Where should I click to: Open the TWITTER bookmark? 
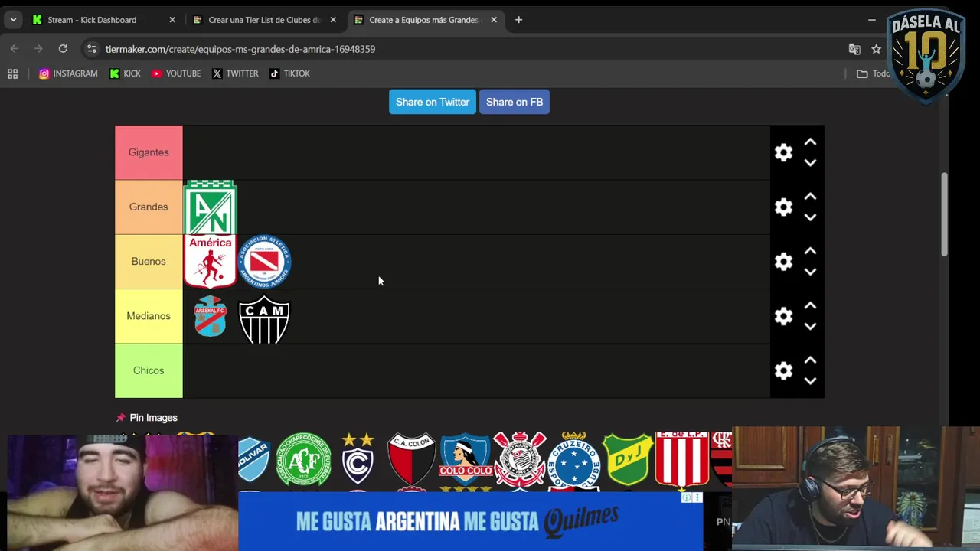[235, 73]
